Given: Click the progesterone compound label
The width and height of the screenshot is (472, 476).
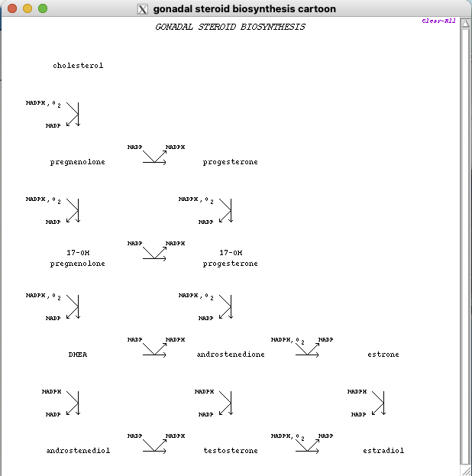Looking at the screenshot, I should pos(231,162).
